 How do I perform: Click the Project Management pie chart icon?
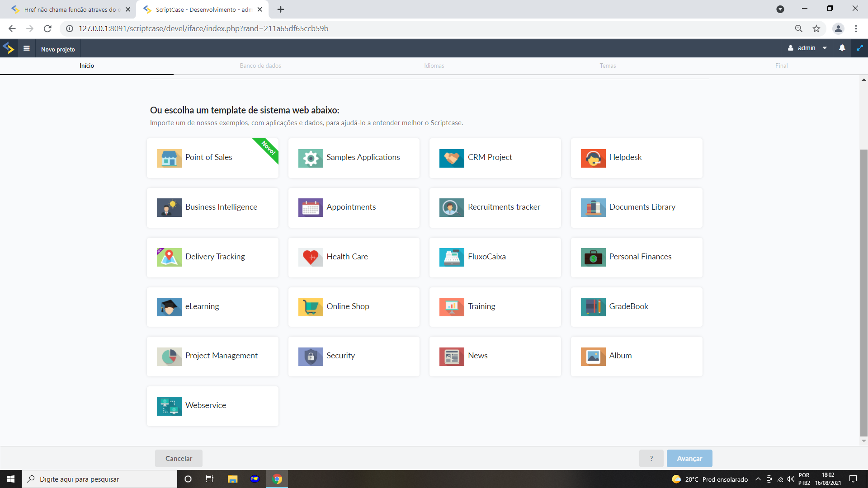169,357
